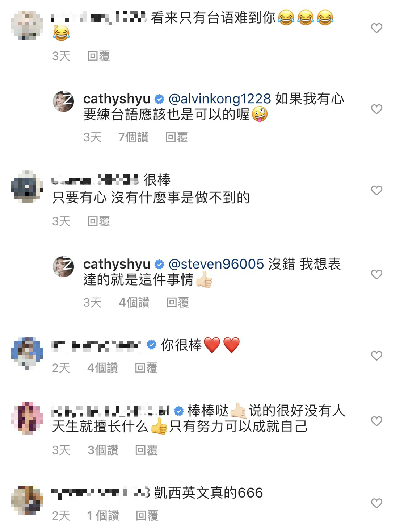Viewport: 404px width, 532px height.
Task: View 4個讚 on the steven96005 reply
Action: click(134, 302)
